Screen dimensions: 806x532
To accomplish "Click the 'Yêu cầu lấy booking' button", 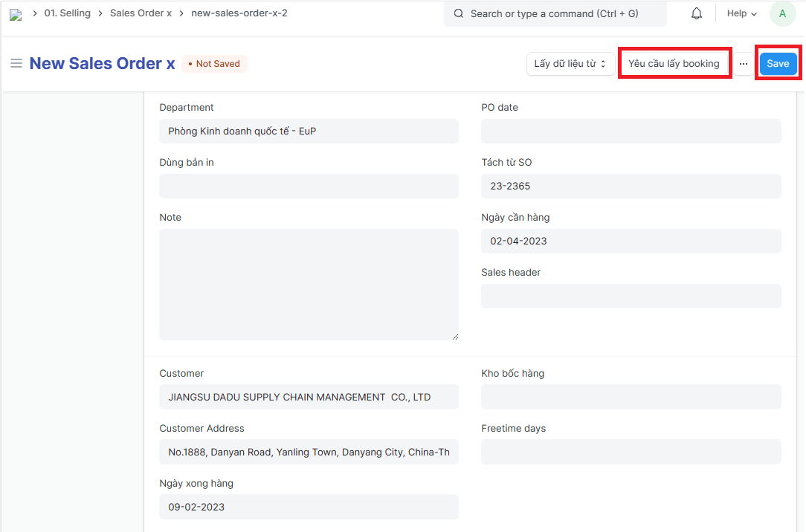I will [x=674, y=64].
